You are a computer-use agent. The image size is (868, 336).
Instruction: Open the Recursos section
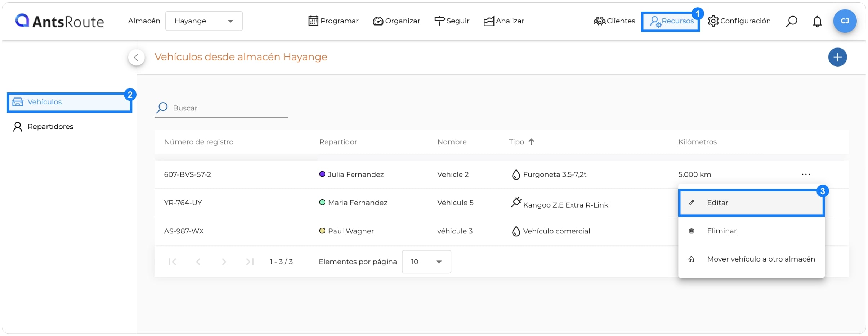tap(671, 22)
